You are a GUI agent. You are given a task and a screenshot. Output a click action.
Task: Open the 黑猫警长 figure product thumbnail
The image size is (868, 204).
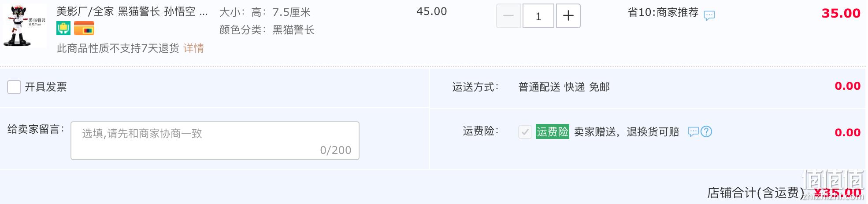pos(25,25)
